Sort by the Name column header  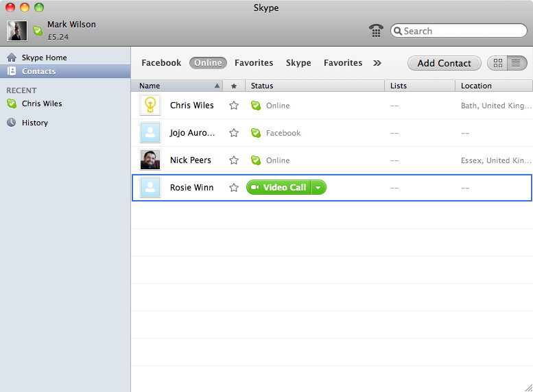pyautogui.click(x=177, y=86)
